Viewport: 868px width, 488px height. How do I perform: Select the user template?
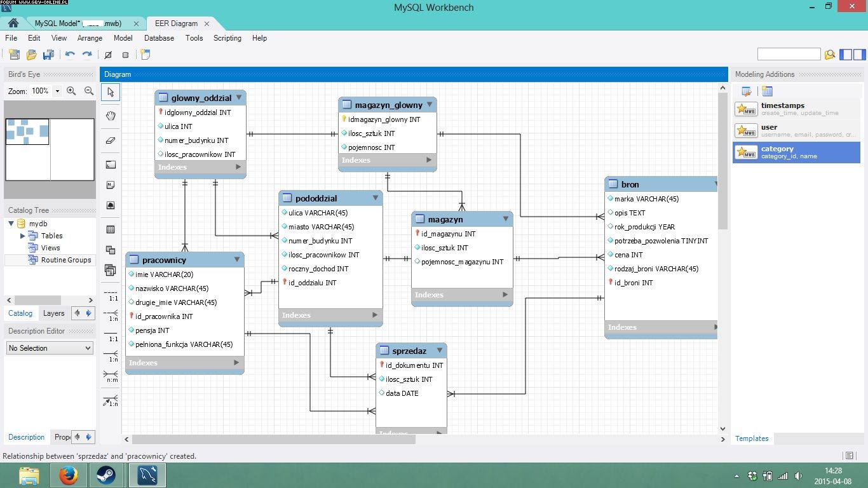796,130
